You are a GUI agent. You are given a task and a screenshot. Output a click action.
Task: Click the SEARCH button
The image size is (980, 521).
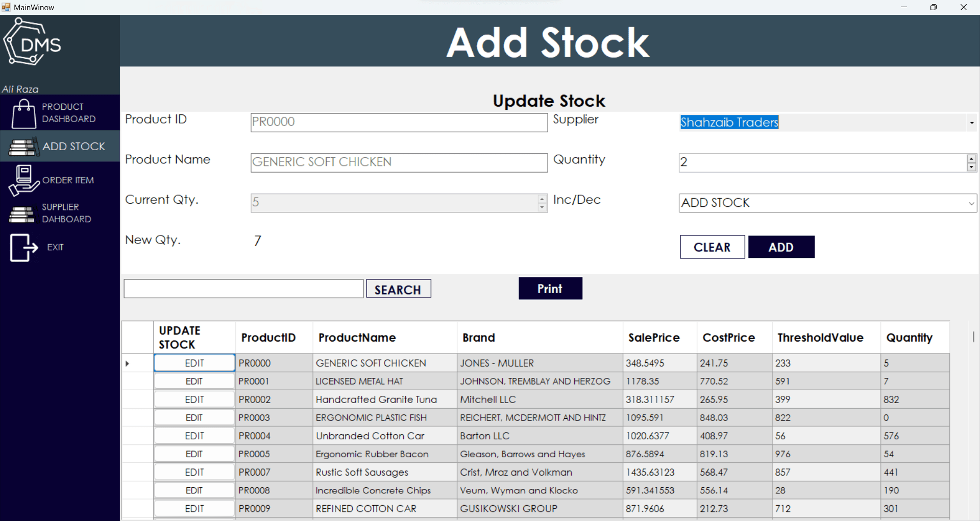tap(398, 289)
